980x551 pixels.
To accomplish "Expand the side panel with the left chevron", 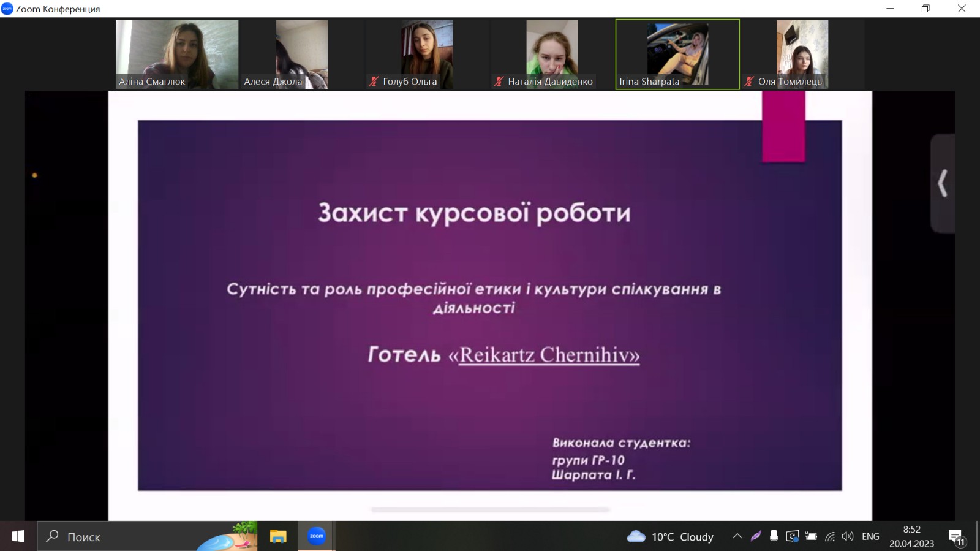I will (943, 183).
